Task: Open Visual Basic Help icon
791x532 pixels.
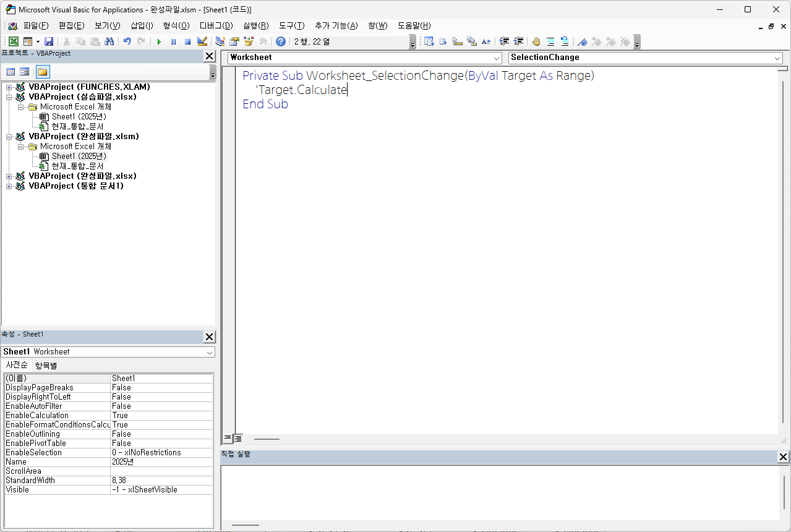Action: [x=281, y=41]
